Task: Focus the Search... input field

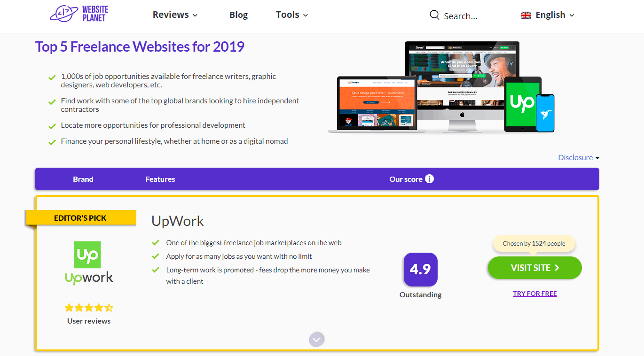Action: coord(461,16)
